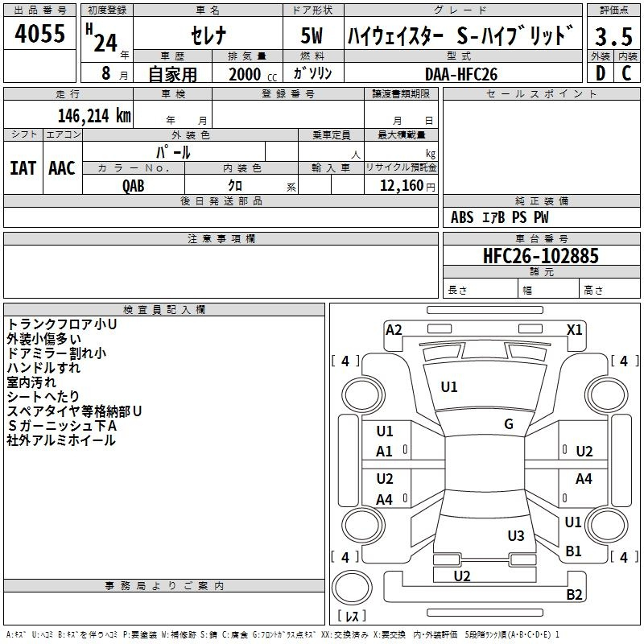Select the 注意事項欄 header
This screenshot has width=644, height=644.
pyautogui.click(x=221, y=238)
